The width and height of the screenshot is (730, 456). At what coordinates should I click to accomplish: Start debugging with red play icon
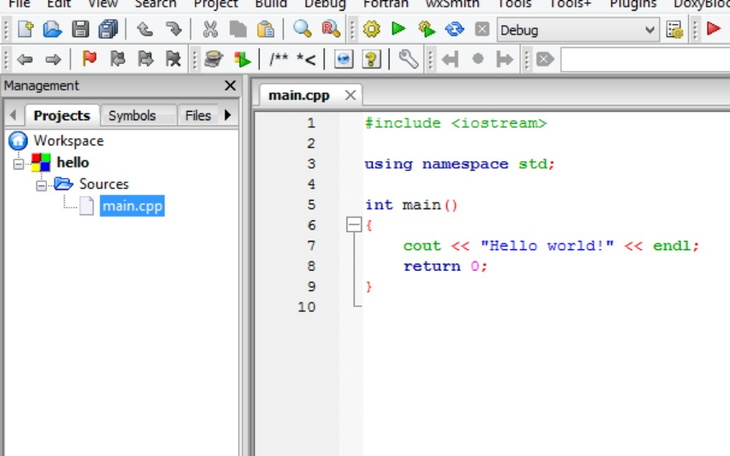click(713, 30)
